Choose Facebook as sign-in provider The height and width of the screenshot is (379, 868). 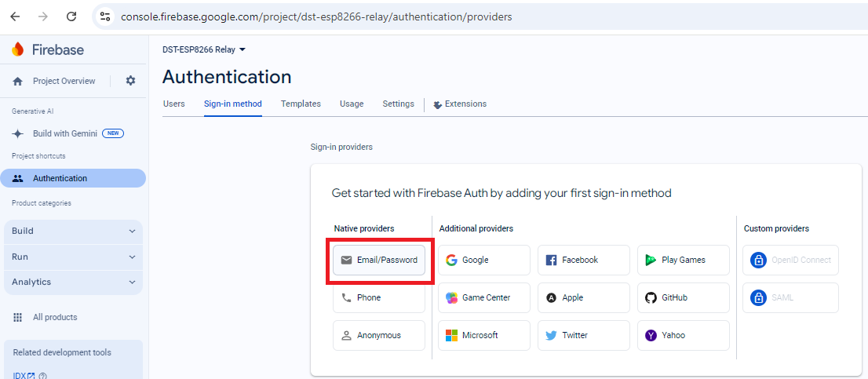(x=583, y=260)
